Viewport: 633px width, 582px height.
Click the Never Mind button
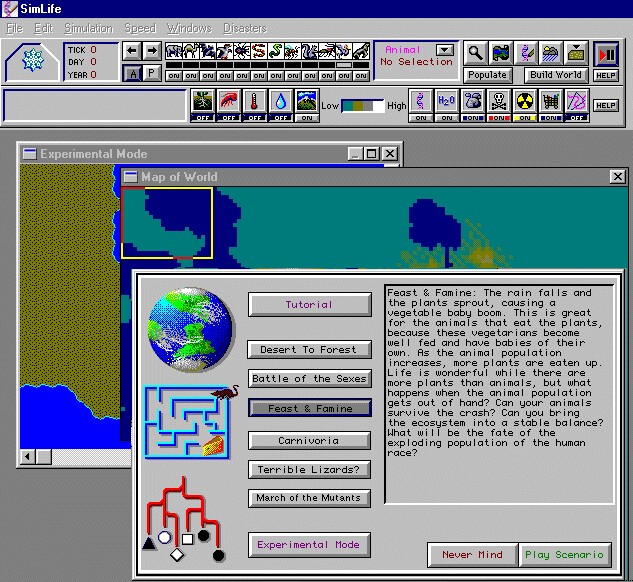pyautogui.click(x=472, y=555)
